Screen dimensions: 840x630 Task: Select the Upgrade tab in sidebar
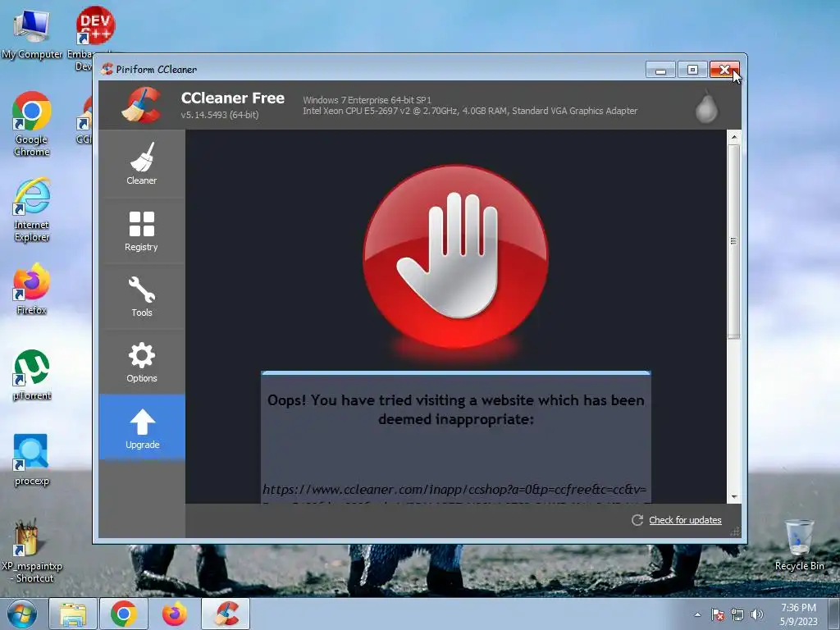coord(142,427)
